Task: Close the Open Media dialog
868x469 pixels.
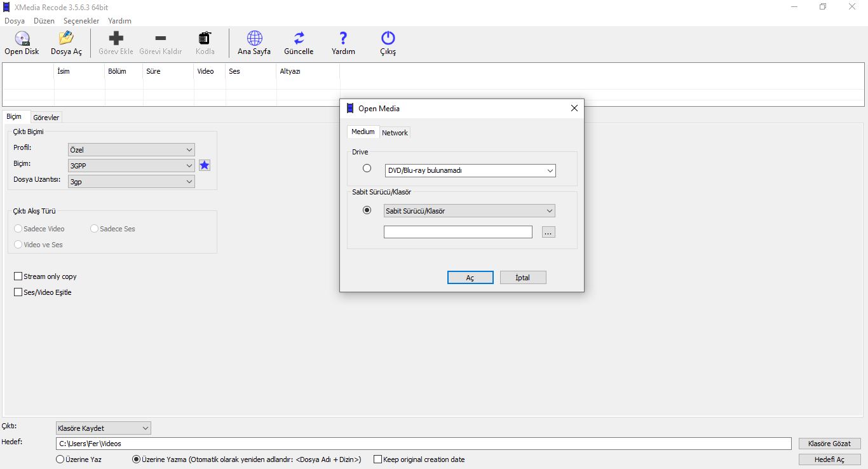Action: point(574,108)
